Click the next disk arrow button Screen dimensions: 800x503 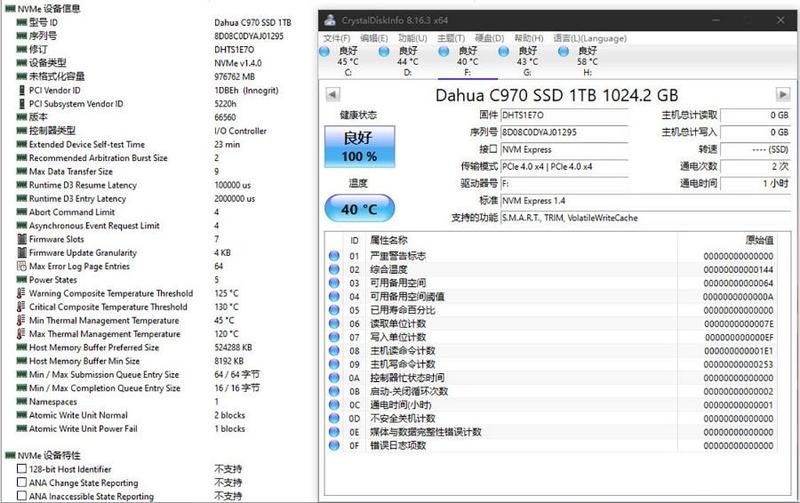pos(783,94)
